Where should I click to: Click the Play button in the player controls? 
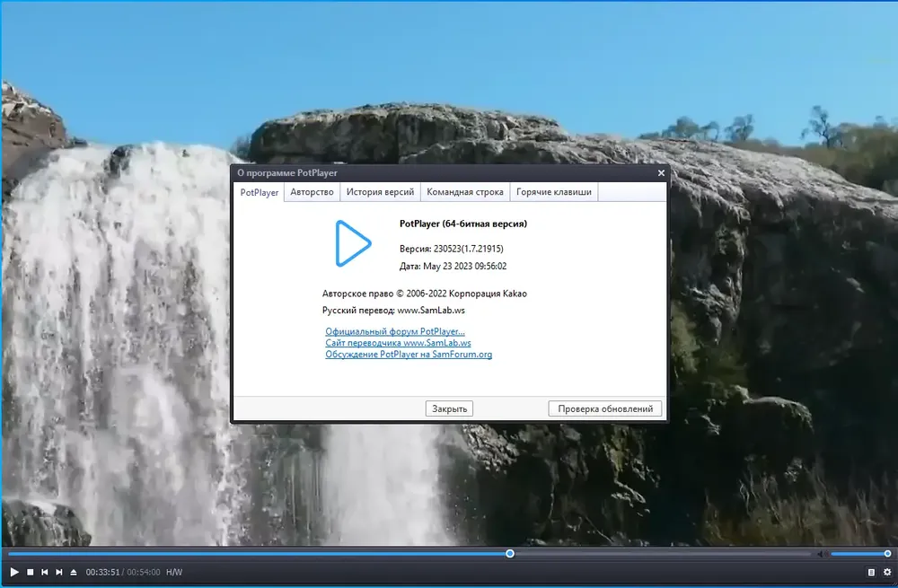point(14,572)
